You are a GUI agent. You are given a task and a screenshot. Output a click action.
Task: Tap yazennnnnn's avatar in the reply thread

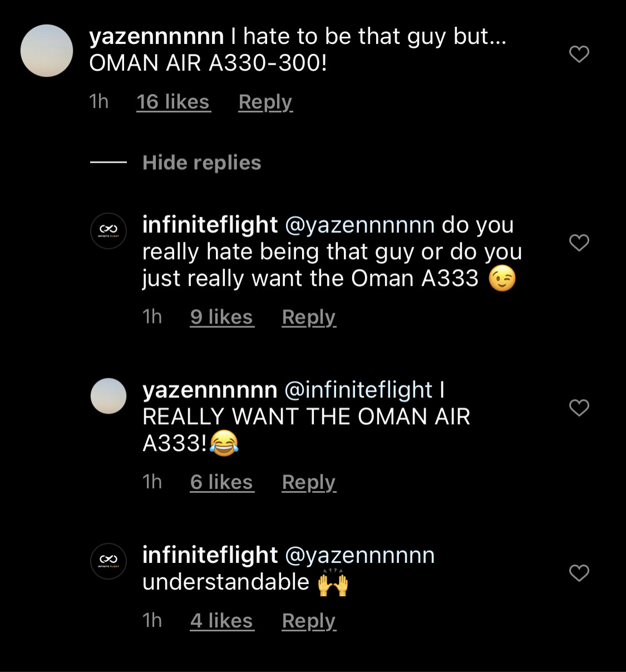pyautogui.click(x=109, y=396)
